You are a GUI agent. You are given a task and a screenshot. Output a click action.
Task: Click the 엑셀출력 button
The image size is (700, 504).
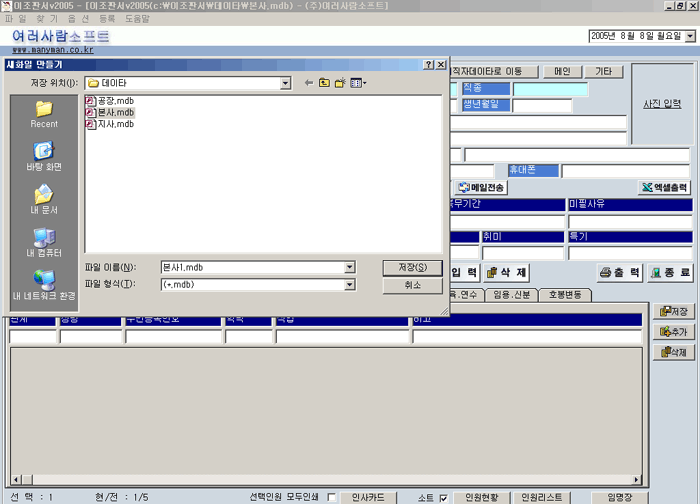[x=665, y=187]
